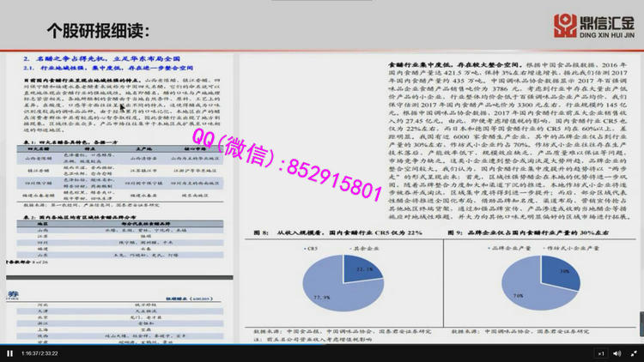Pause the video playback

(9, 353)
